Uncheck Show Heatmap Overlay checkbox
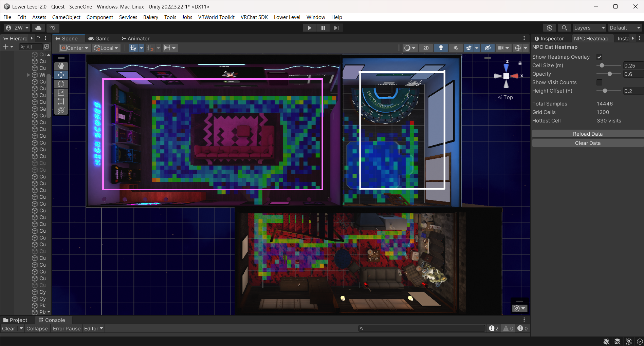 [x=599, y=57]
